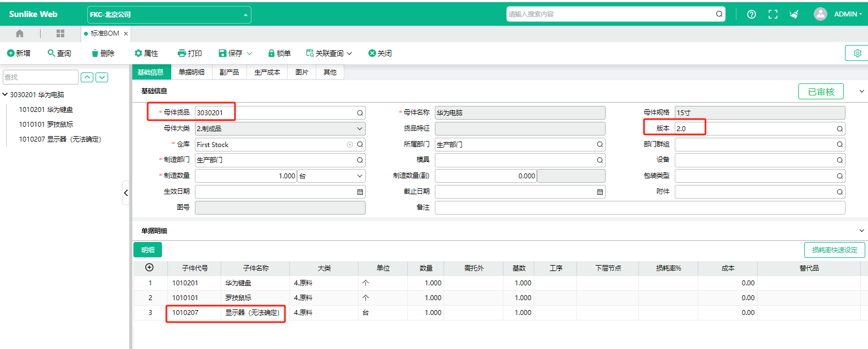The width and height of the screenshot is (868, 349).
Task: Click the 模具 lookup search icon
Action: tap(600, 160)
